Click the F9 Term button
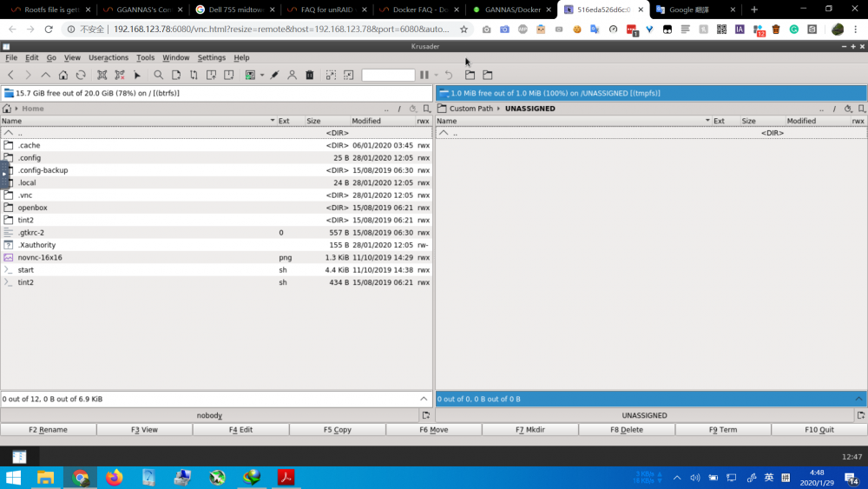The image size is (868, 489). click(723, 430)
